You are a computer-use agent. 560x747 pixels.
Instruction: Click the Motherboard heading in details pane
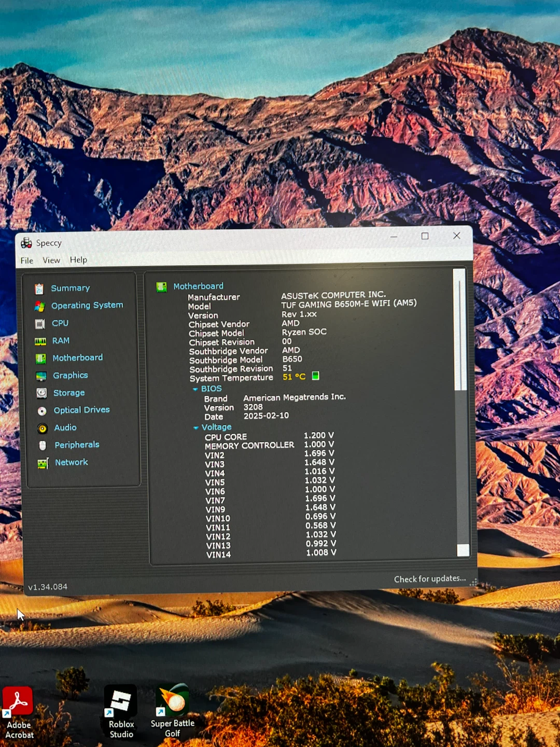[198, 286]
